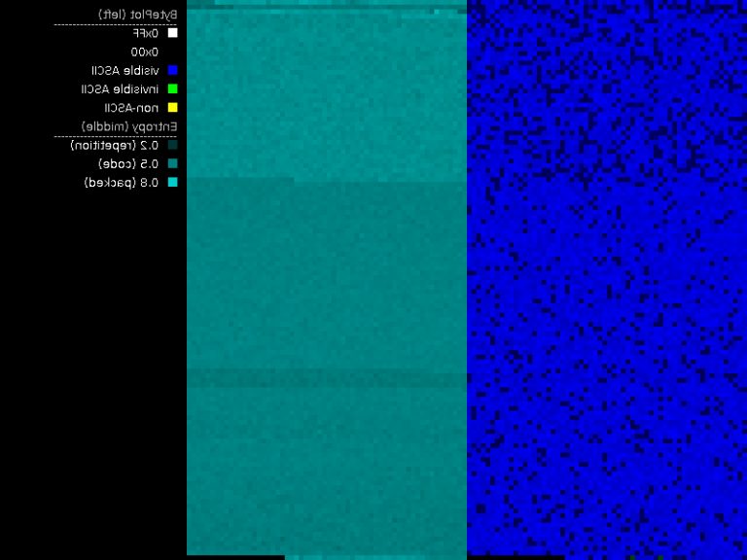Image resolution: width=747 pixels, height=560 pixels.
Task: Click the blue visible ASCII swatch
Action: point(173,70)
